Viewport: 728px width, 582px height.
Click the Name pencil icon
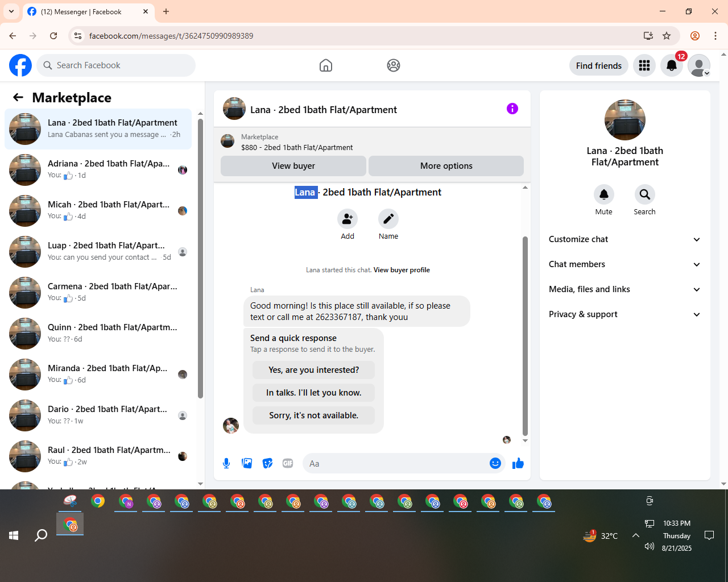click(388, 219)
